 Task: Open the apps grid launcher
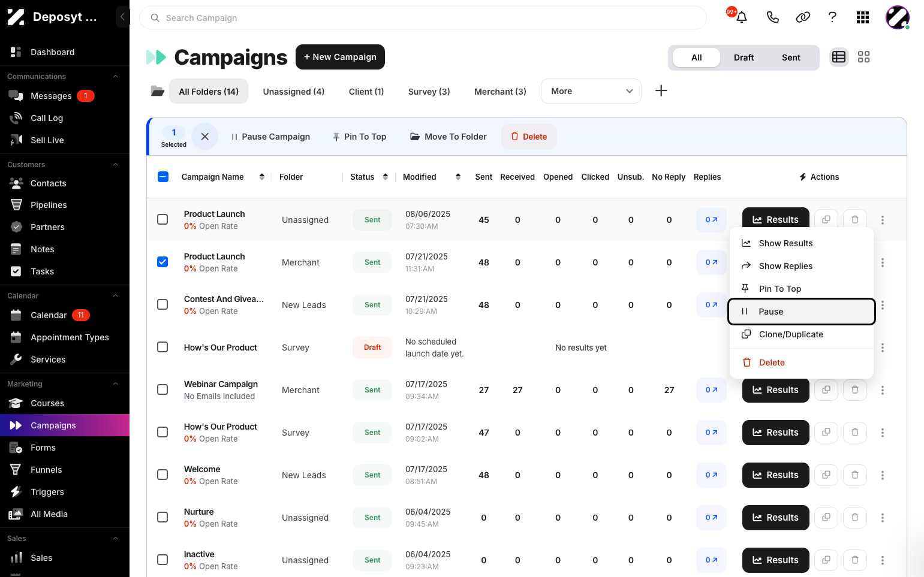point(863,17)
